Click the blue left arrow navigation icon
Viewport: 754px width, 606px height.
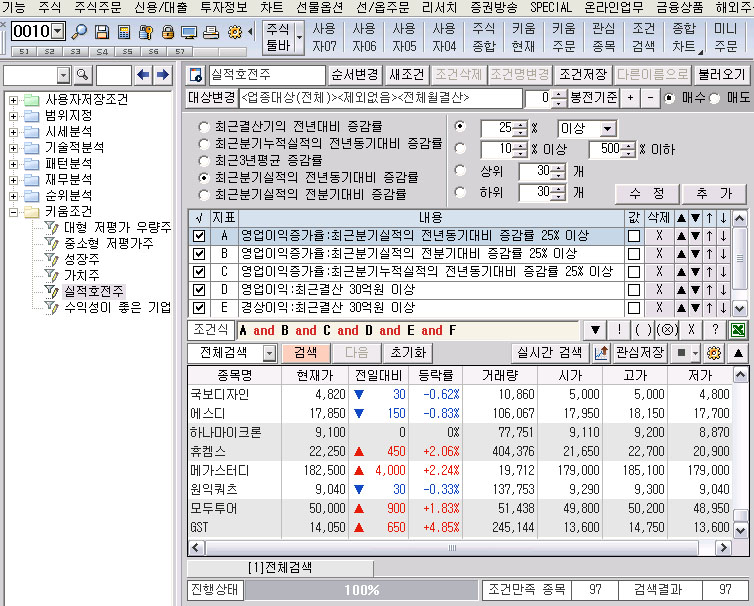coord(144,75)
